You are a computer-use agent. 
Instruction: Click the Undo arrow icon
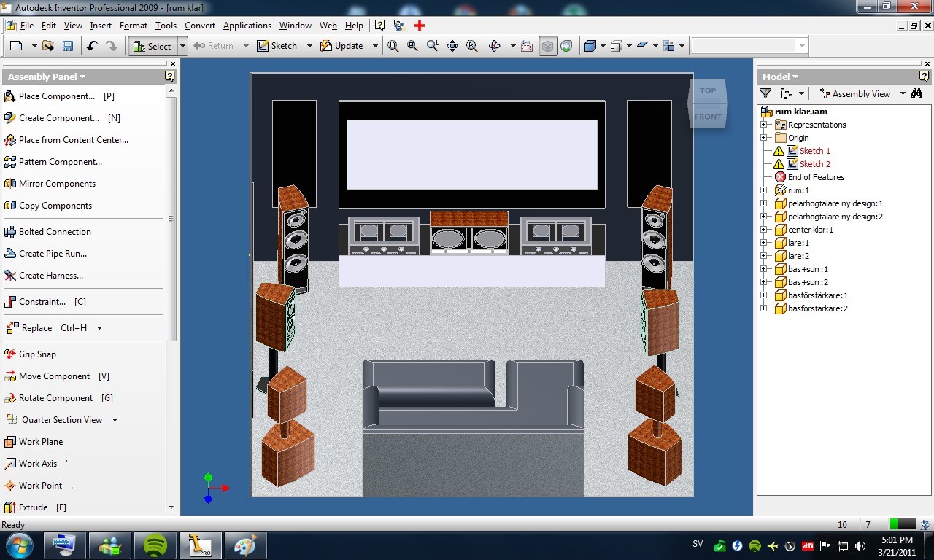92,46
